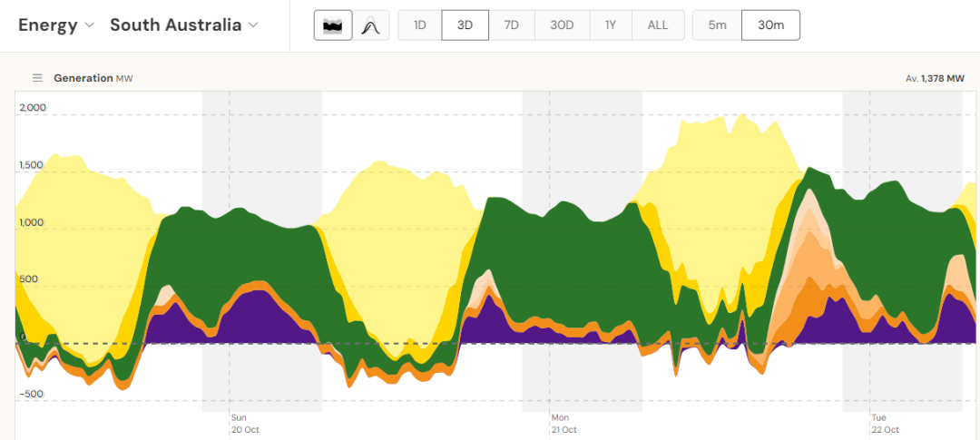Expand the South Australia region selector

pos(184,25)
